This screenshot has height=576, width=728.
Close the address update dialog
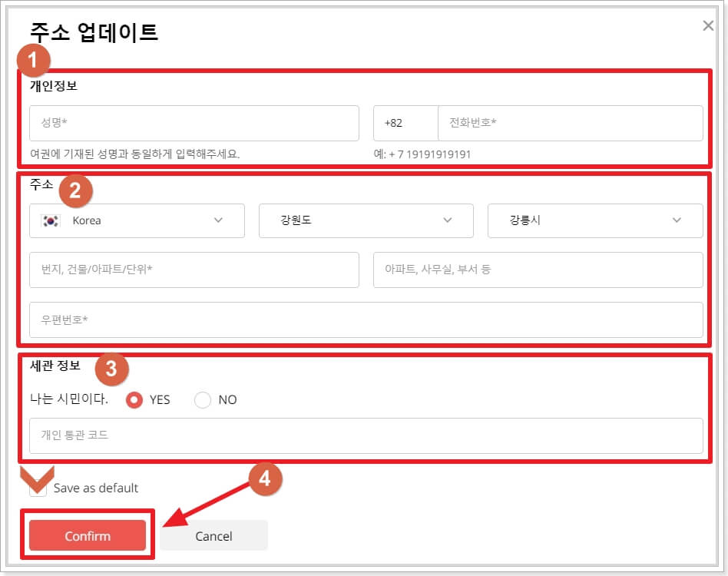708,25
